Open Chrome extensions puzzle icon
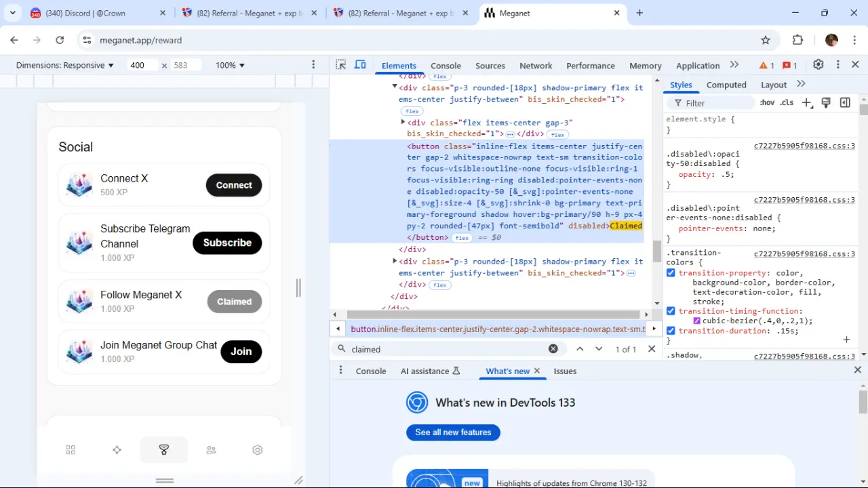868x488 pixels. tap(797, 40)
